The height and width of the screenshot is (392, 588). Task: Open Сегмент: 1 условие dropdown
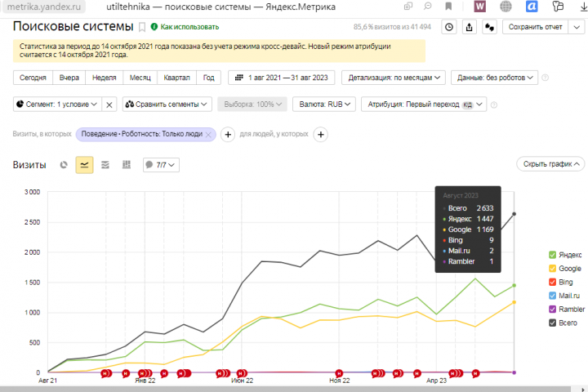coord(57,105)
